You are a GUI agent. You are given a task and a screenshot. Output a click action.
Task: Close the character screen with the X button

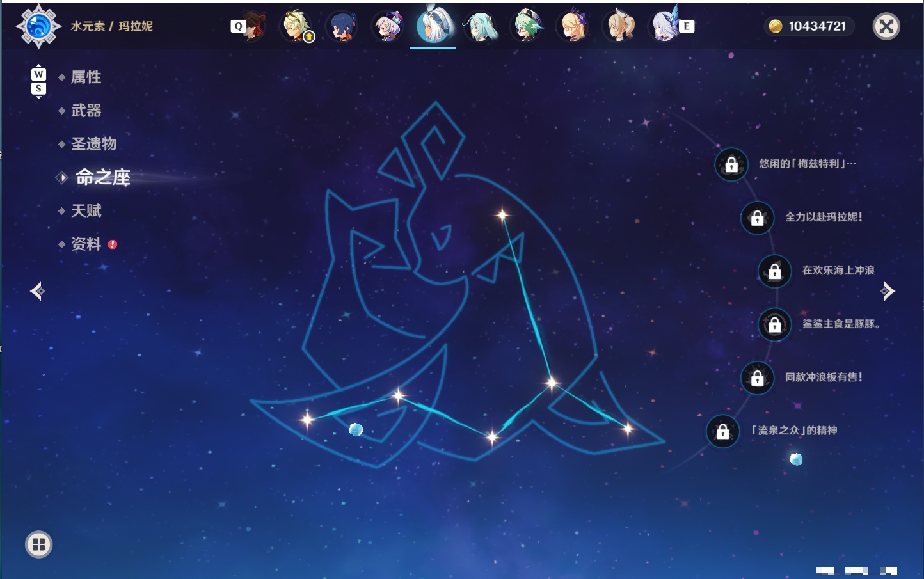pyautogui.click(x=886, y=26)
